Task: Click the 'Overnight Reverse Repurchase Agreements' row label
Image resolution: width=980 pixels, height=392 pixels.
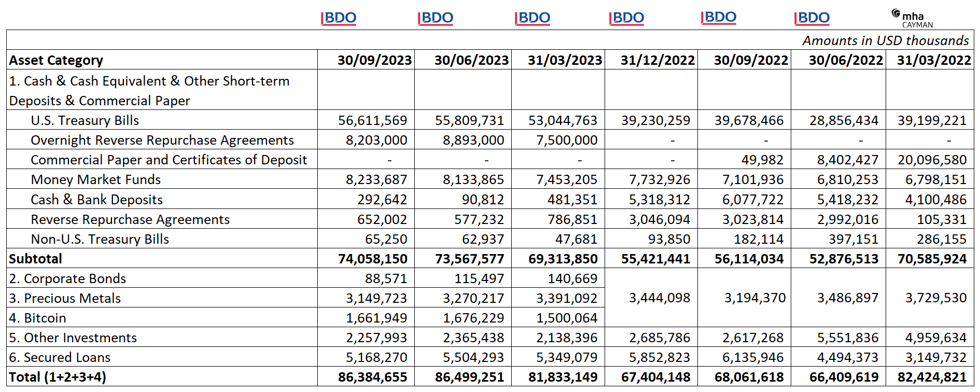Action: (x=162, y=140)
